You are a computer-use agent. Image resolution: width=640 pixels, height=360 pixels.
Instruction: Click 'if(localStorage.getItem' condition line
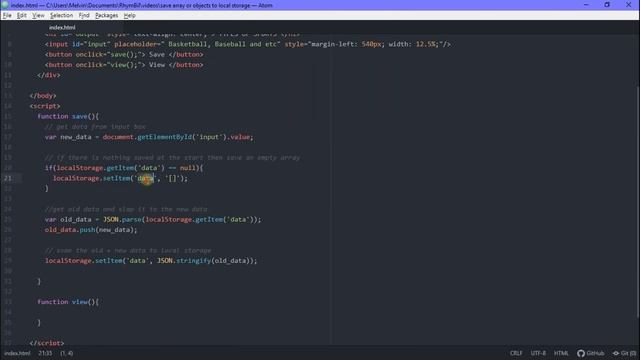tap(124, 168)
